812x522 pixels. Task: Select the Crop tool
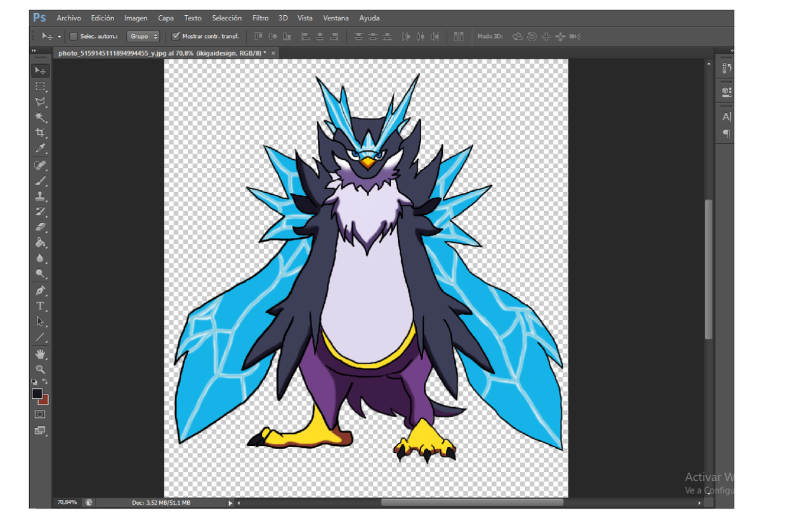(40, 133)
